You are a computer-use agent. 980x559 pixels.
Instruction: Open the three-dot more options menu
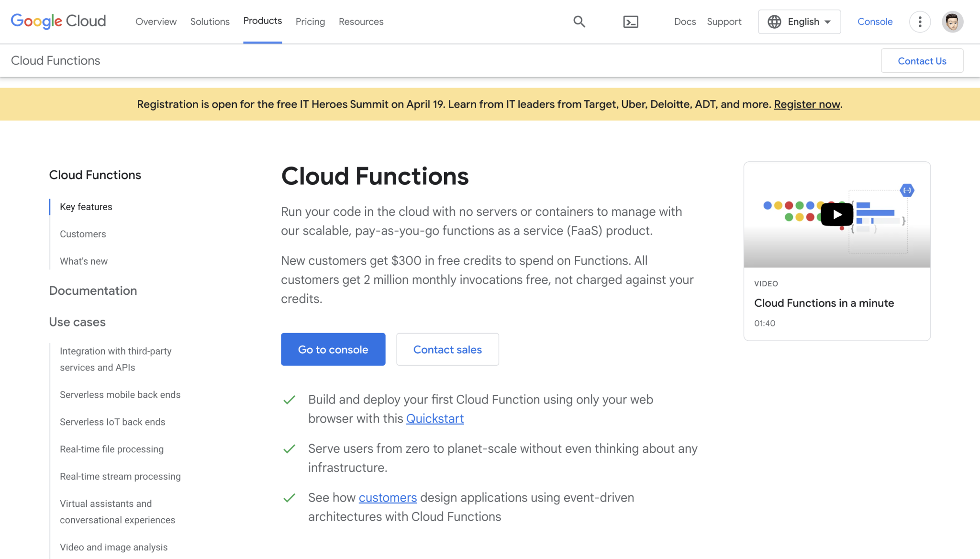pos(920,22)
